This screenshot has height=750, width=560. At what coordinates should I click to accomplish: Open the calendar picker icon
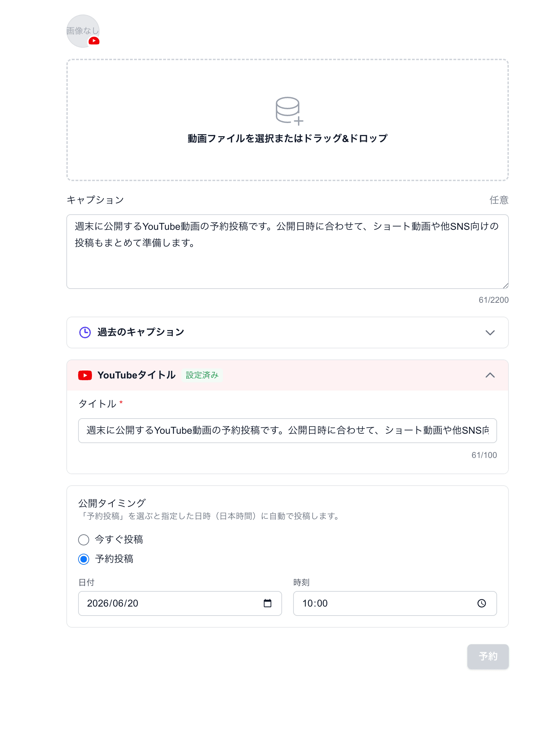tap(268, 603)
